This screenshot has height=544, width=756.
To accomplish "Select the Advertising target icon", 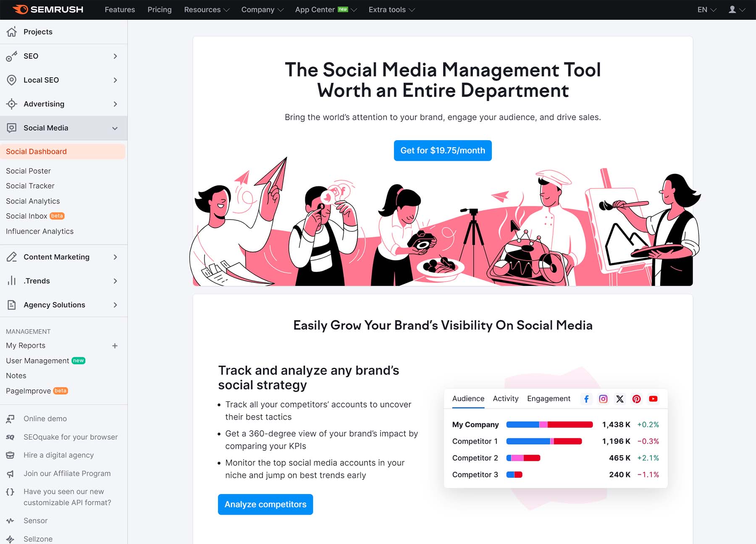I will [x=12, y=104].
